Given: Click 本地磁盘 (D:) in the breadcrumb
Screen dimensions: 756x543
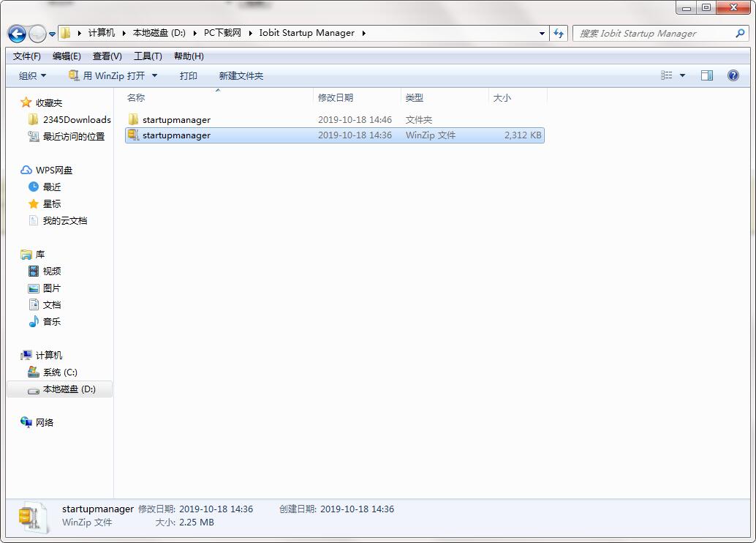Looking at the screenshot, I should point(159,33).
